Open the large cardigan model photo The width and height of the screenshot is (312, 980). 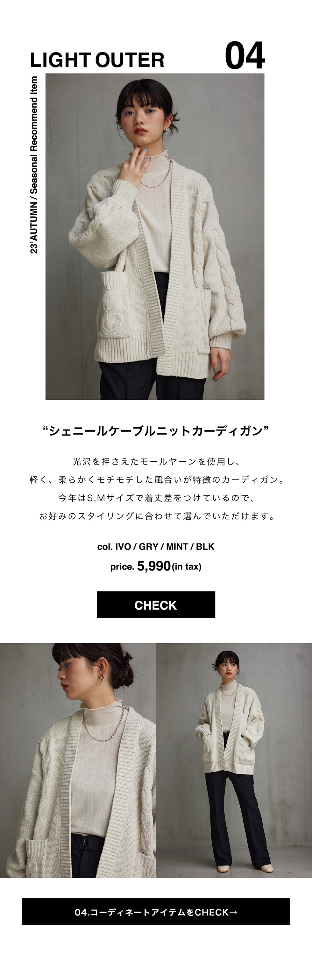155,236
